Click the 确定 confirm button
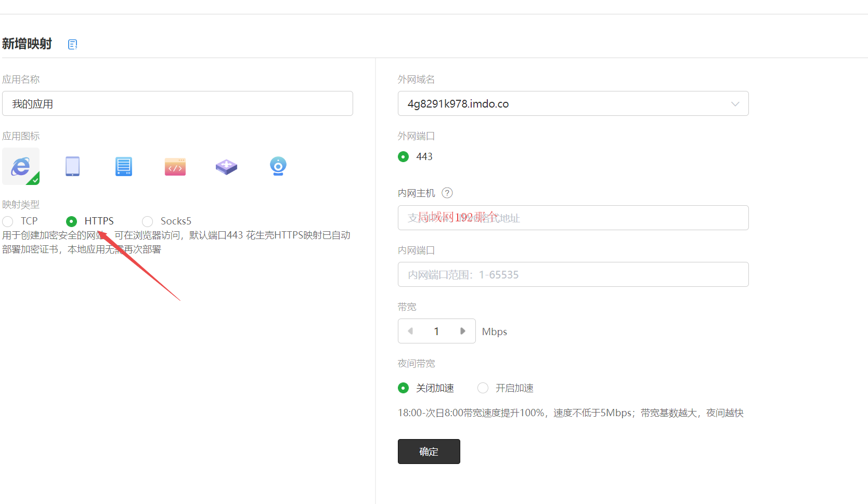 pos(429,452)
